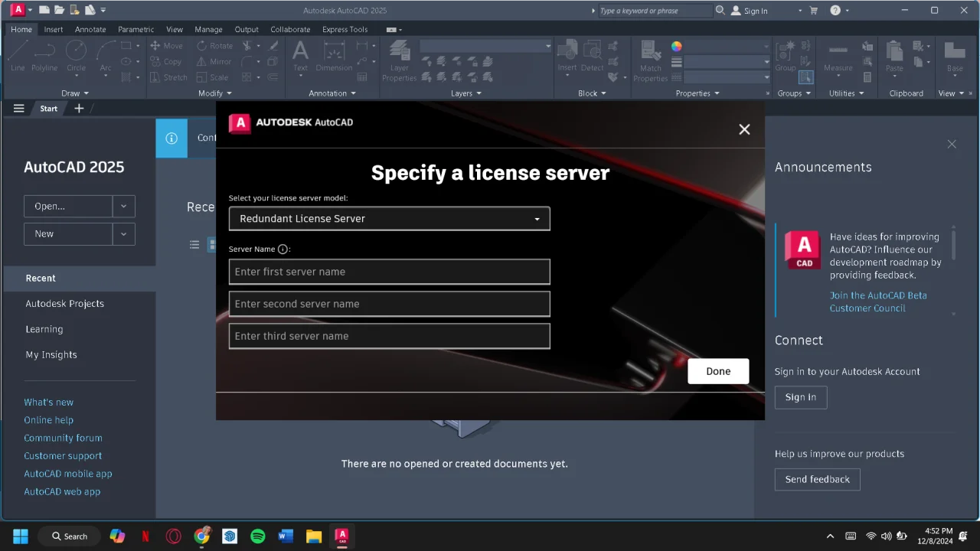Switch to the Collaborate ribbon tab
This screenshot has width=980, height=551.
click(290, 29)
